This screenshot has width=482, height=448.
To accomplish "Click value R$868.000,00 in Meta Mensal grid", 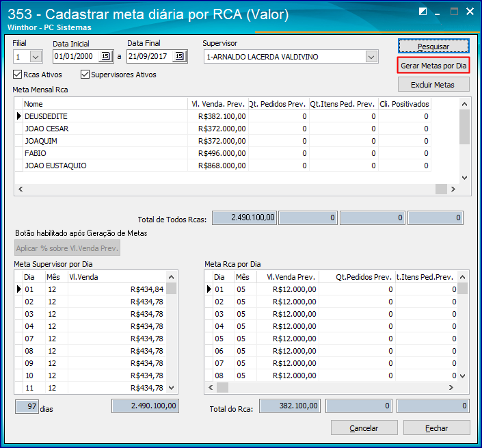I will point(222,166).
